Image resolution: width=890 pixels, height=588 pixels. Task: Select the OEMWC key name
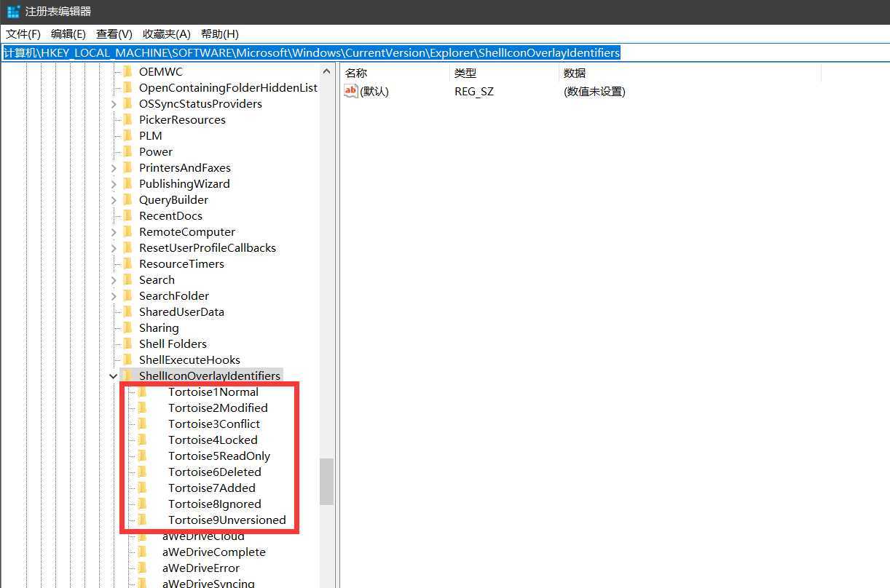click(x=161, y=71)
